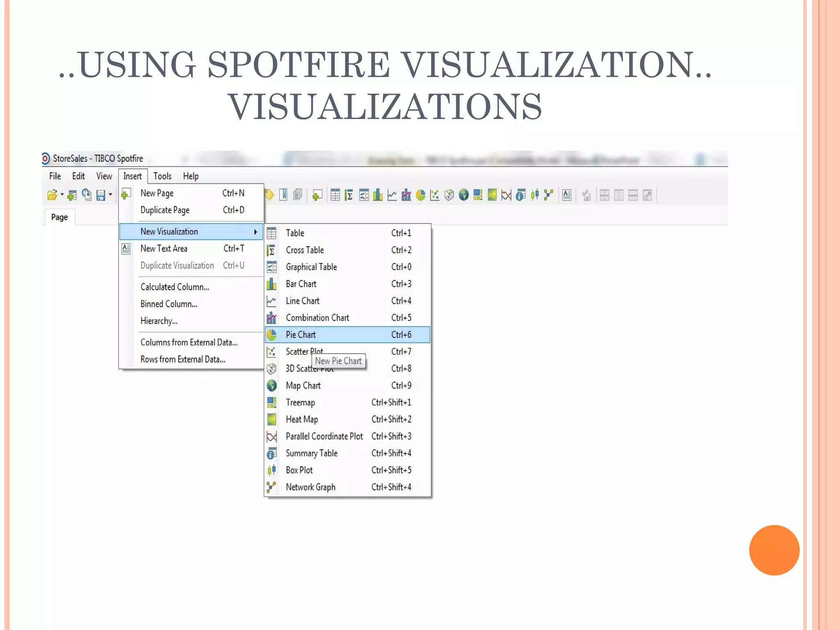This screenshot has height=630, width=840.
Task: Choose Table in the visualization submenu
Action: pyautogui.click(x=348, y=233)
